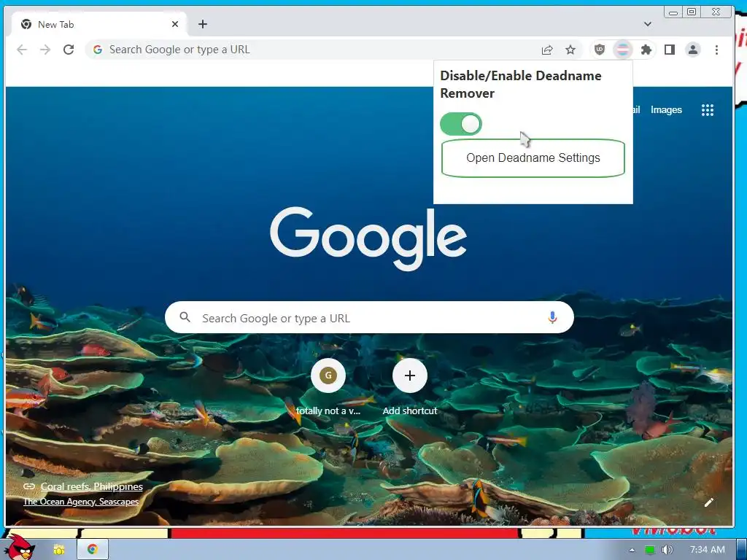Image resolution: width=747 pixels, height=560 pixels.
Task: Click Chrome icon on taskbar
Action: tap(93, 550)
